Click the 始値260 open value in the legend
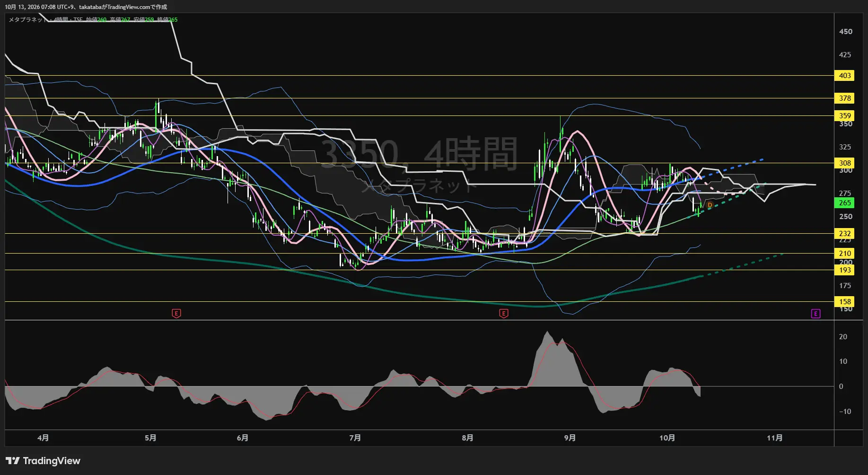The image size is (868, 475). pyautogui.click(x=96, y=19)
